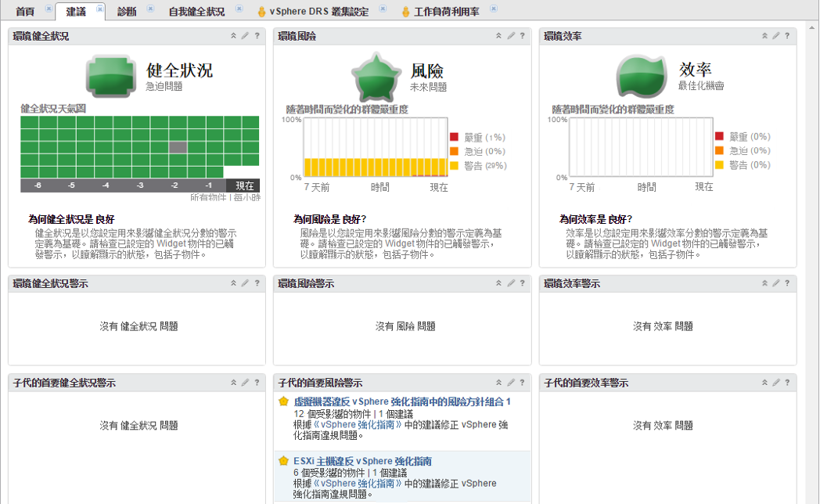Click help icon on 環境健全狀況警示 widget
This screenshot has width=820, height=504.
(x=257, y=283)
